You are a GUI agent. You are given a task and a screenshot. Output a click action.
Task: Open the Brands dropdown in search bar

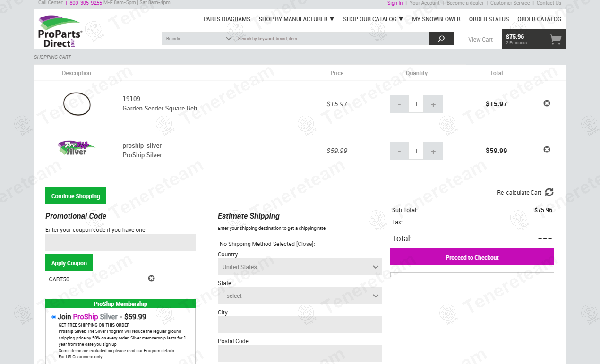coord(198,39)
